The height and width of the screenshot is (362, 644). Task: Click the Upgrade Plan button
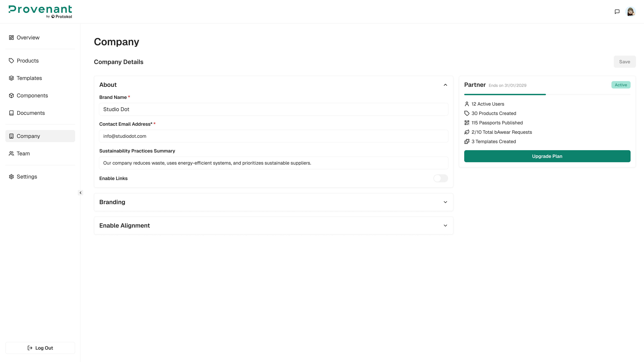point(547,156)
